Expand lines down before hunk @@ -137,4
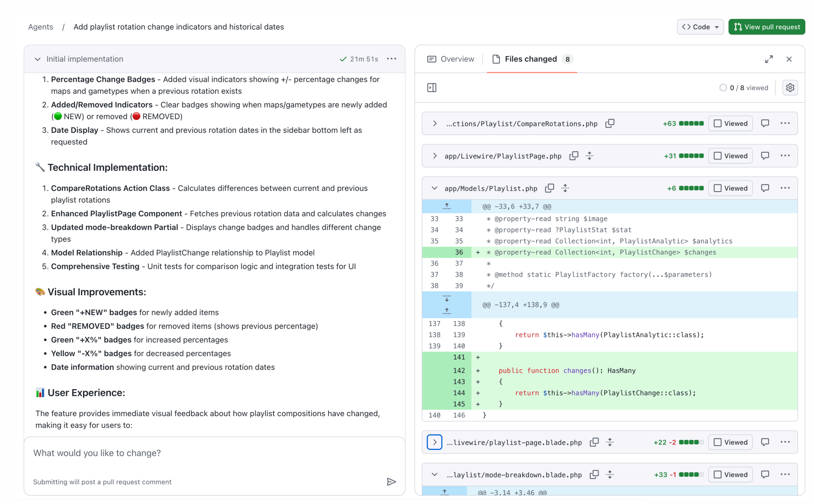 [x=447, y=298]
